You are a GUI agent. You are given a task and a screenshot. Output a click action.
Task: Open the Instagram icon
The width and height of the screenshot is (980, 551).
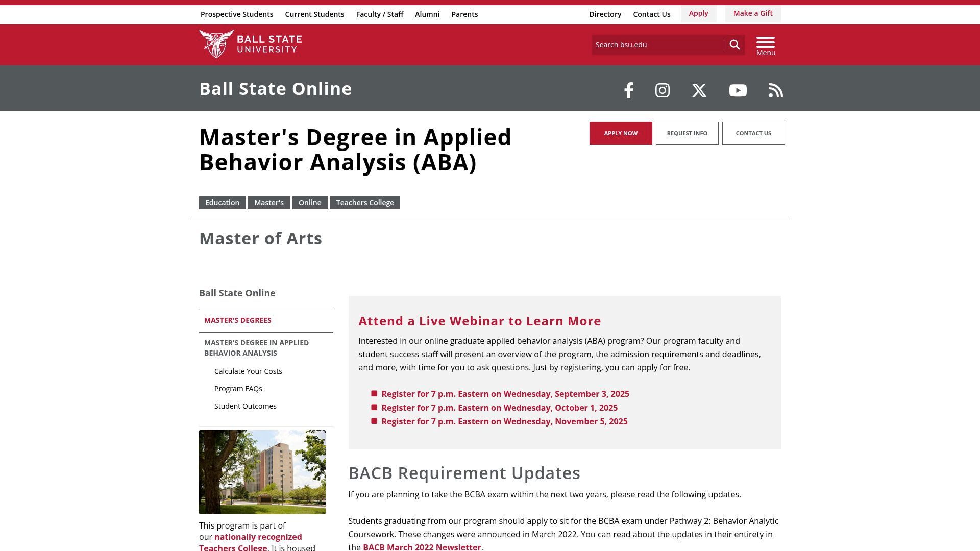pyautogui.click(x=662, y=90)
